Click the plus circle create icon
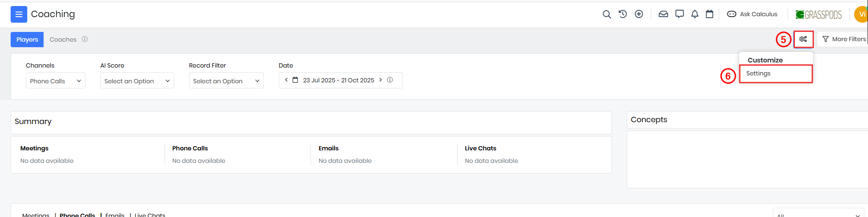 pos(639,14)
